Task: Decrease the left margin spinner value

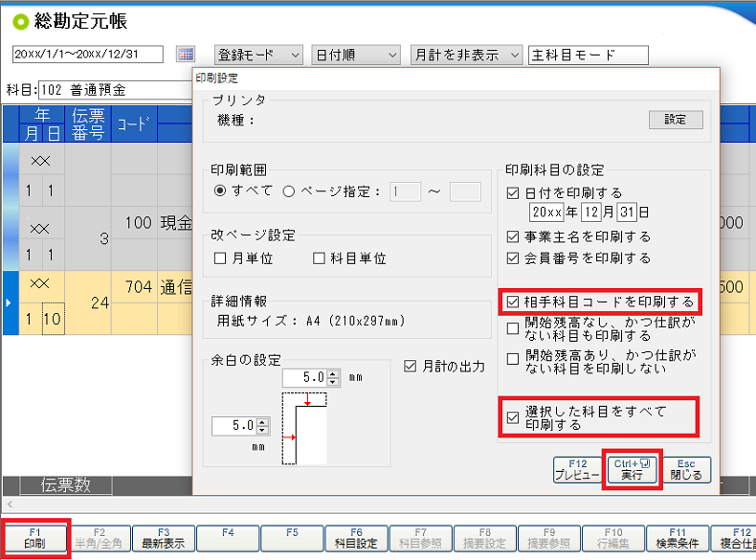Action: [262, 430]
